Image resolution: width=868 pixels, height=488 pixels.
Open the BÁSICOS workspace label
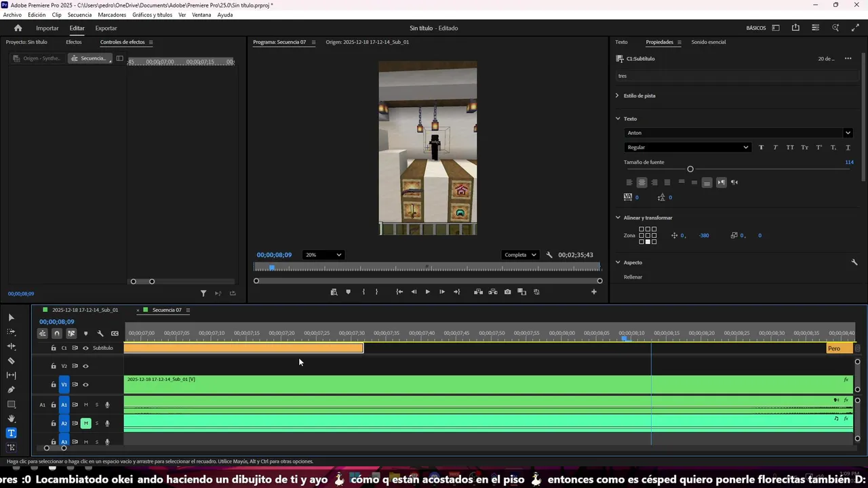pos(756,28)
